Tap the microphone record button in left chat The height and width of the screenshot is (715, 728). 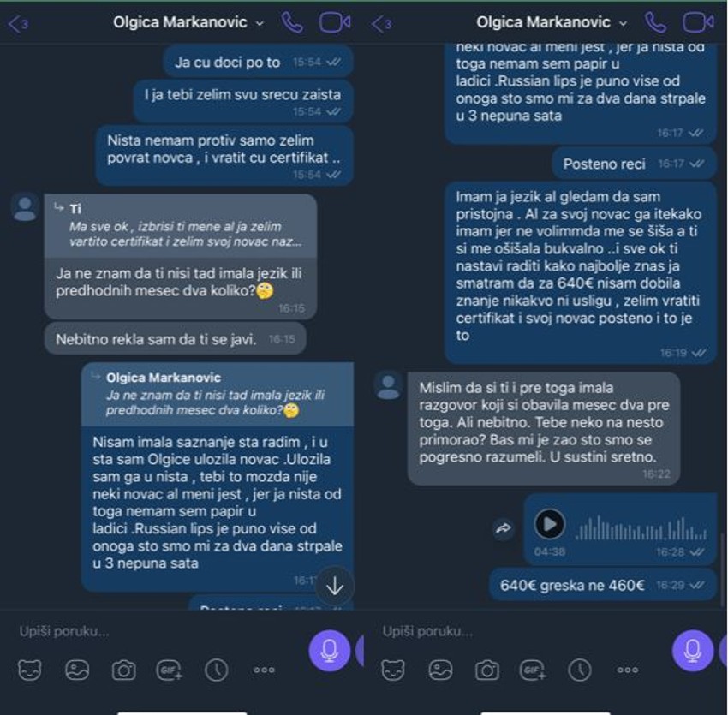329,651
